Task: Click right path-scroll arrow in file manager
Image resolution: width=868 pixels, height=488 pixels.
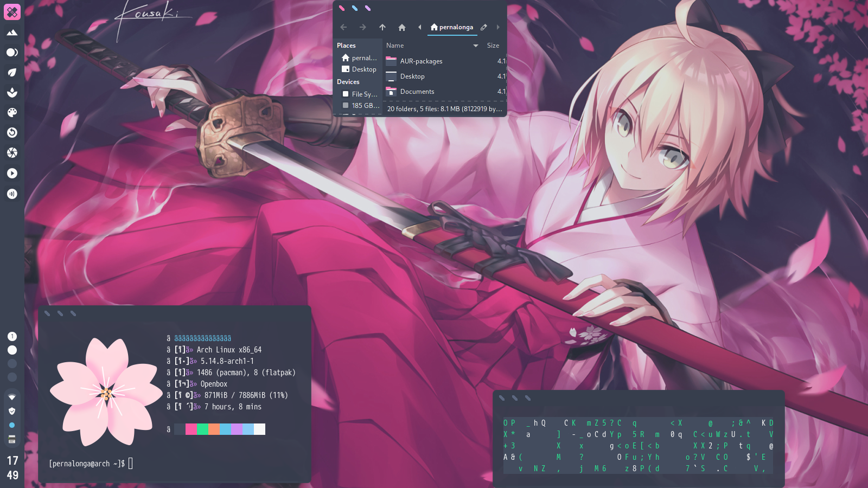Action: (498, 27)
